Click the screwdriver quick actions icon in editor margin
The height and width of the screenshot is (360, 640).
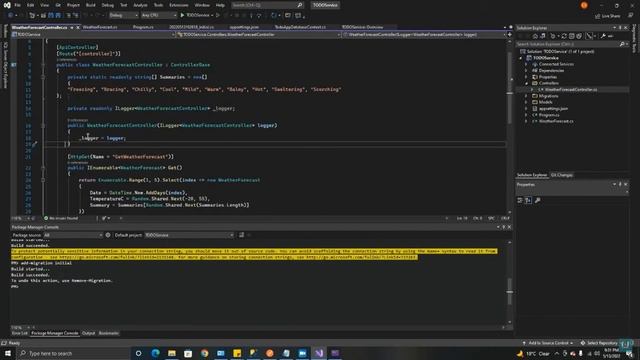click(x=35, y=144)
